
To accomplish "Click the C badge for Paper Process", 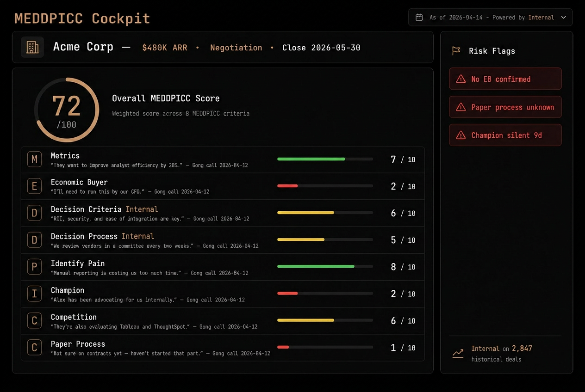I will click(x=34, y=348).
